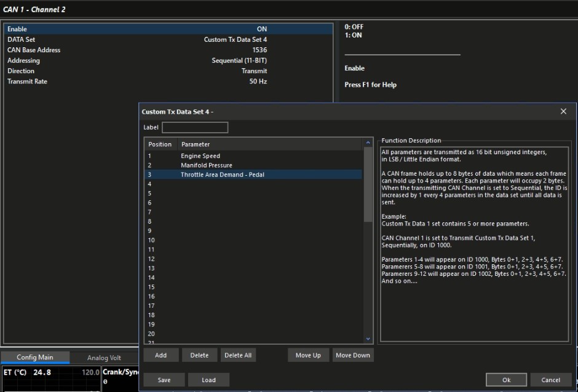578x392 pixels.
Task: Select position 20 row in list
Action: 253,334
